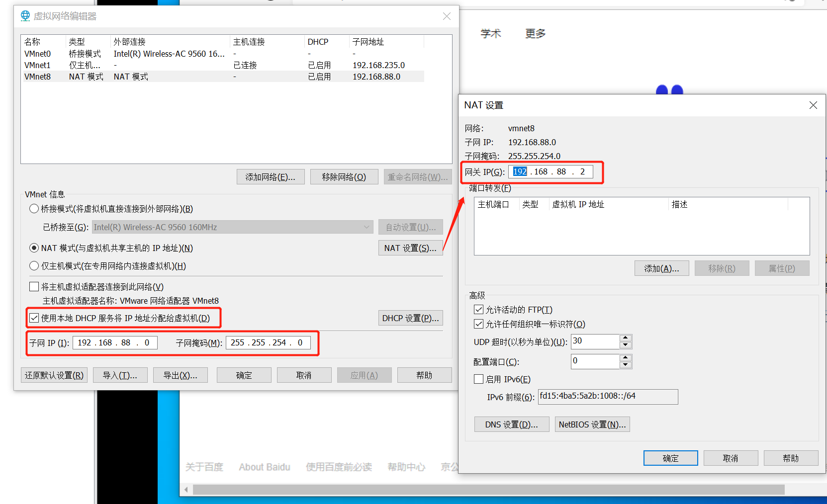
Task: Click the UDP 超时 value field
Action: [x=595, y=341]
